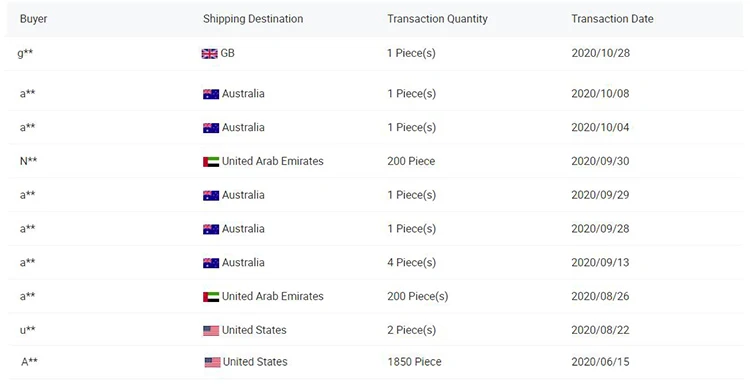Click the Australia flag in the 2020/09/28 row

tap(211, 230)
